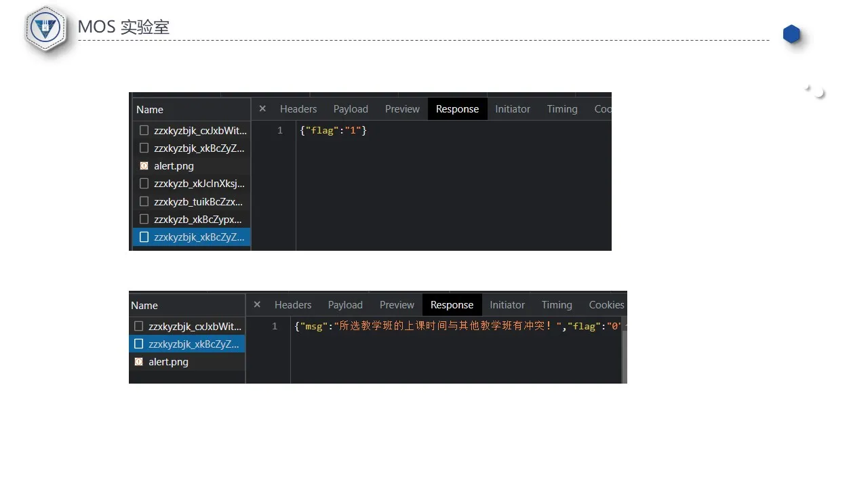Select unselected zzxkyzbjk_xkBcZyZ... request name in upper panel
The height and width of the screenshot is (488, 868).
tap(199, 148)
